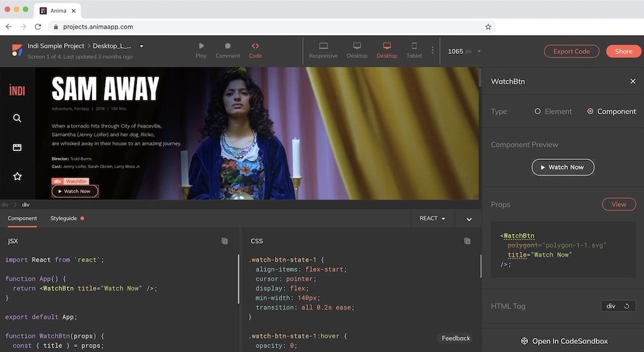
Task: Open the Comment mode
Action: point(228,46)
